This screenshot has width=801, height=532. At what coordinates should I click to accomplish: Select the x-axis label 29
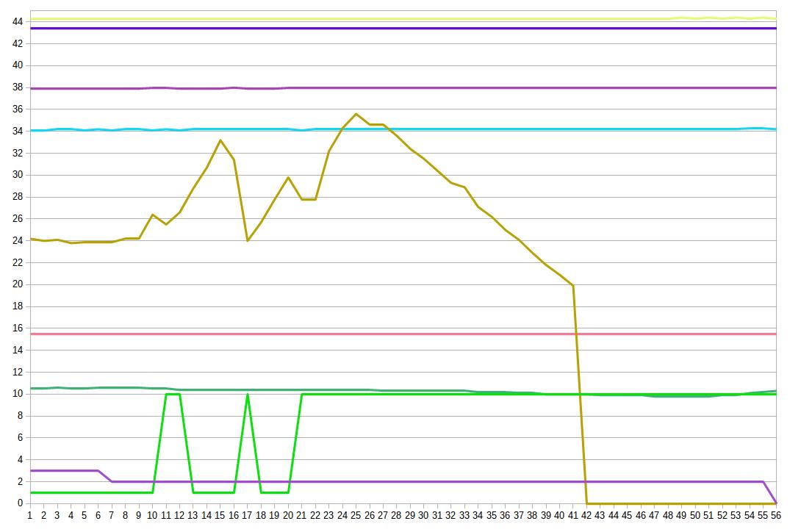(410, 516)
